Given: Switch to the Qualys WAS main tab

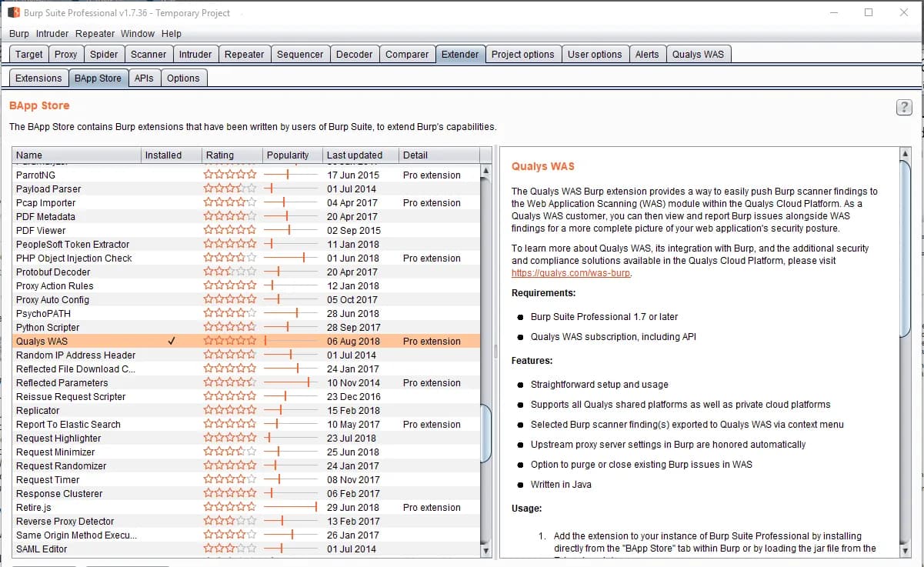Looking at the screenshot, I should tap(698, 54).
